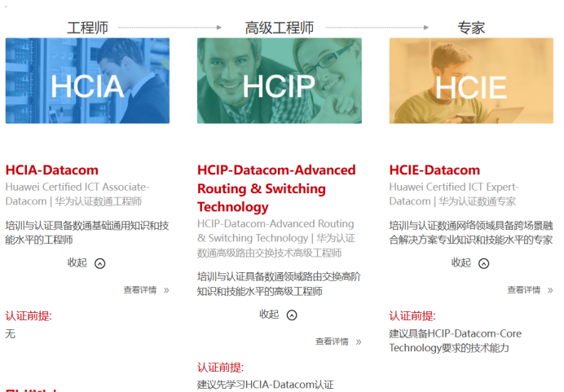Click the subtitle Huawei Certified ICT Expert-Datacom

[x=454, y=194]
